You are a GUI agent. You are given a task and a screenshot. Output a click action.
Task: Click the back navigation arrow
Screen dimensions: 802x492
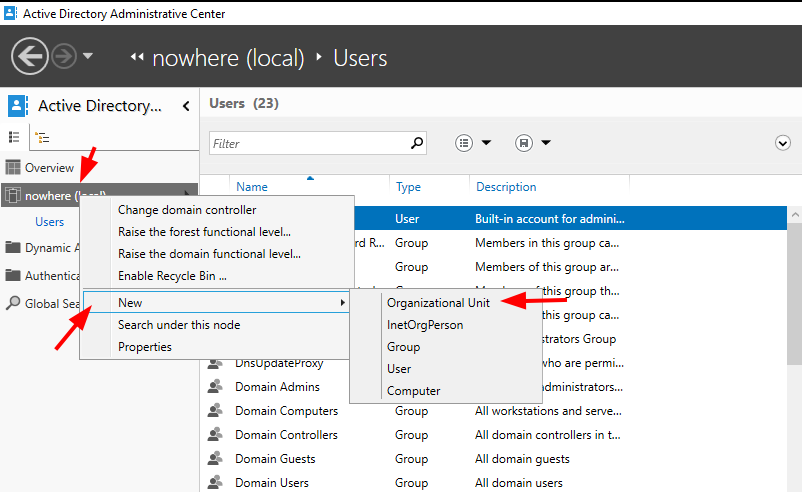pos(30,56)
